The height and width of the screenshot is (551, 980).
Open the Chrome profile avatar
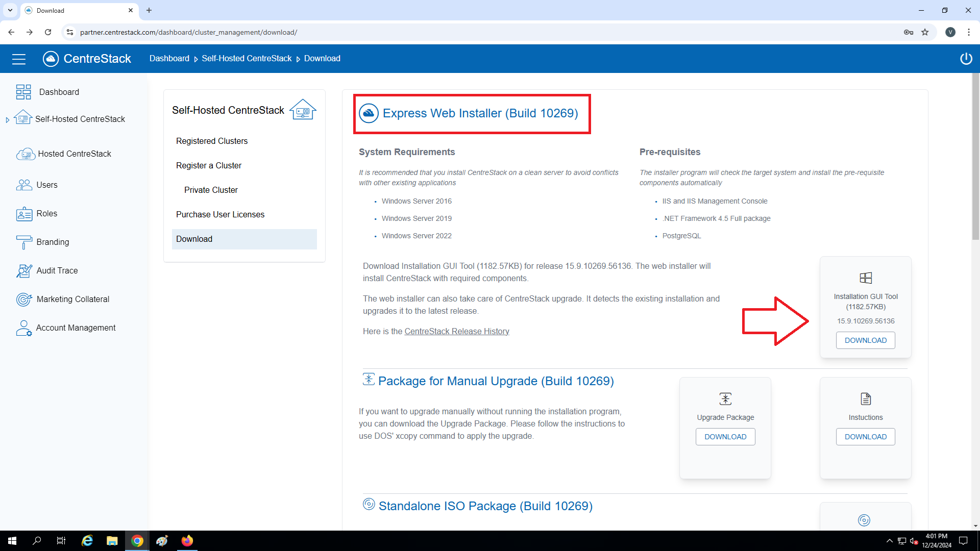950,32
